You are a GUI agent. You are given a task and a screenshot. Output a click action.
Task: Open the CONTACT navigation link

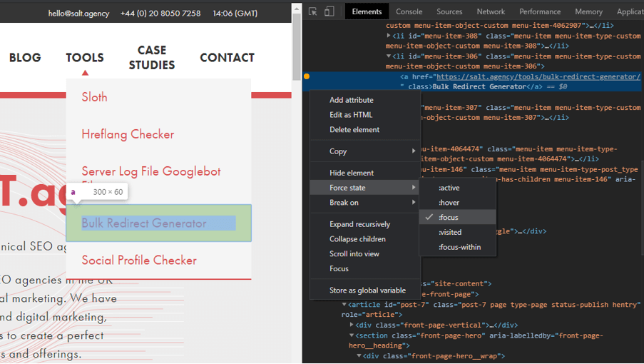tap(227, 58)
